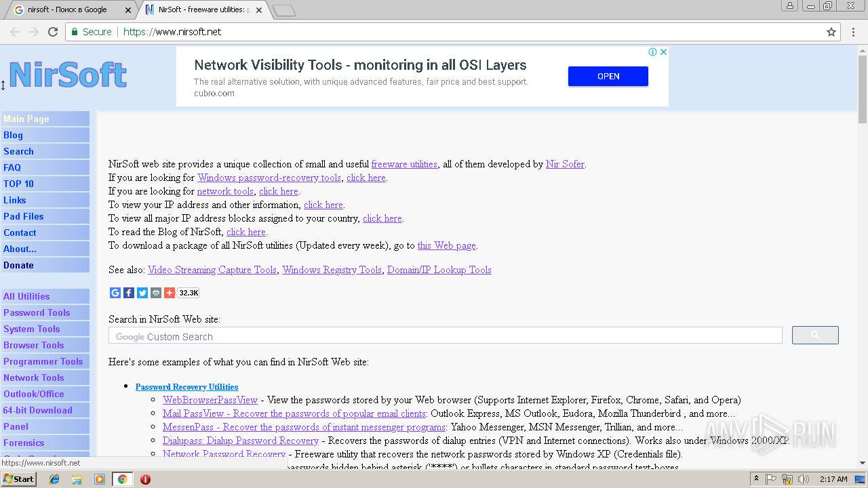The width and height of the screenshot is (868, 488).
Task: Open the MessenPass link
Action: tap(304, 427)
